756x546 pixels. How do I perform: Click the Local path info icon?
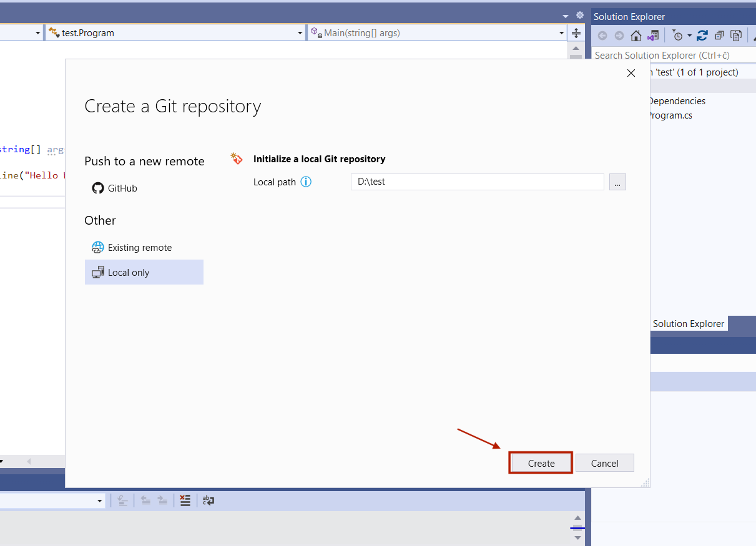click(x=306, y=182)
